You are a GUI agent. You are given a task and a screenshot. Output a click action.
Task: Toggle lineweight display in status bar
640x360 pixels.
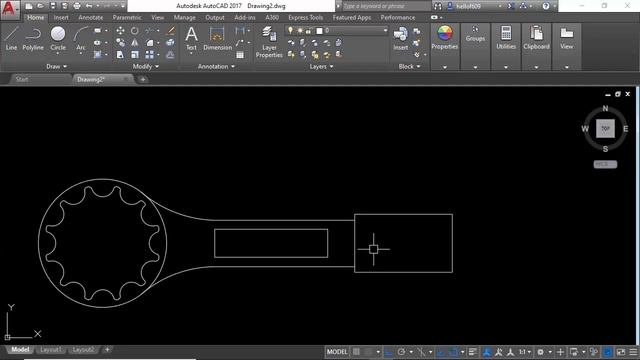pos(473,352)
